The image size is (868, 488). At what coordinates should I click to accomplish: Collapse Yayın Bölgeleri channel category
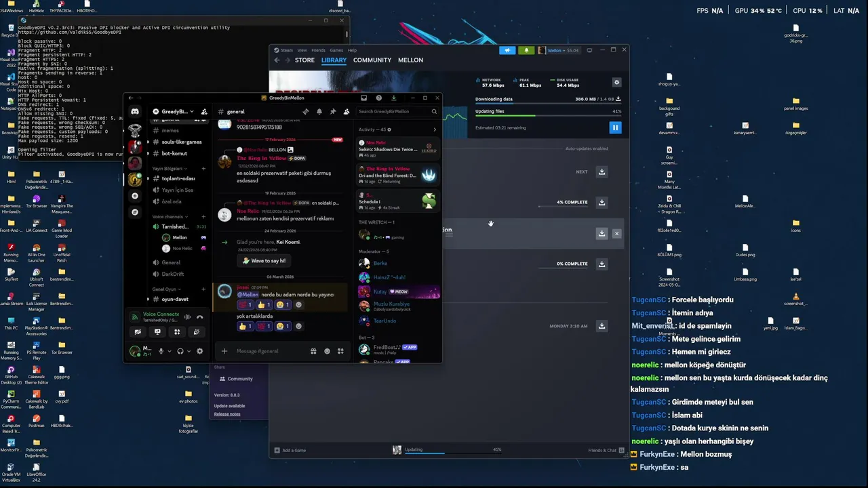[x=167, y=168]
